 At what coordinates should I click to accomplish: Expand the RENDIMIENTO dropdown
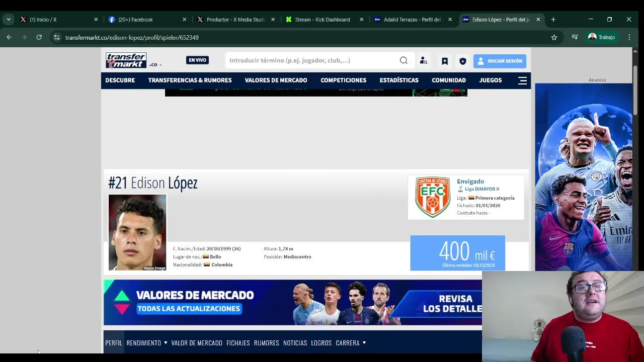[147, 343]
